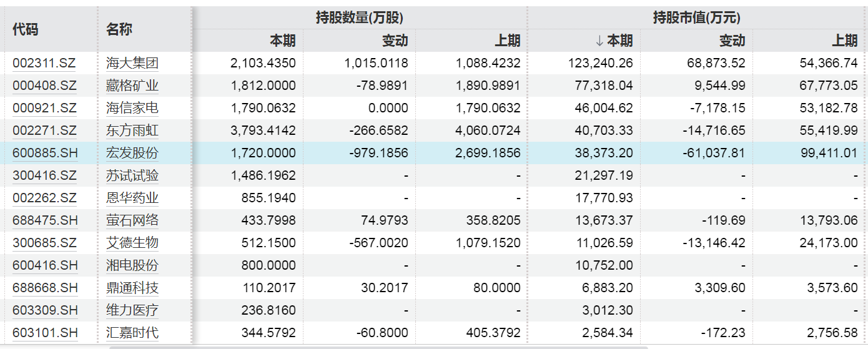Select the cell 1,015.0118

[376, 63]
